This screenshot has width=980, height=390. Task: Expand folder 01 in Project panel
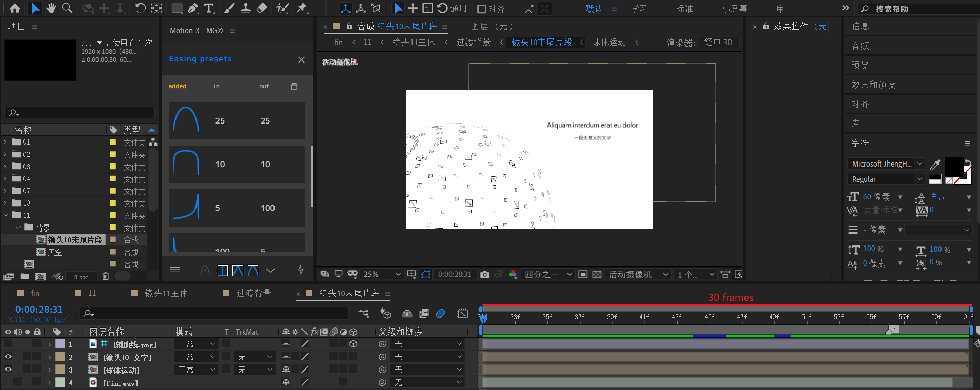coord(5,142)
